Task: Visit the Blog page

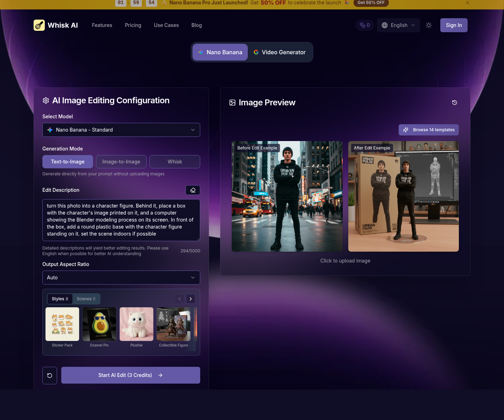Action: click(x=197, y=25)
